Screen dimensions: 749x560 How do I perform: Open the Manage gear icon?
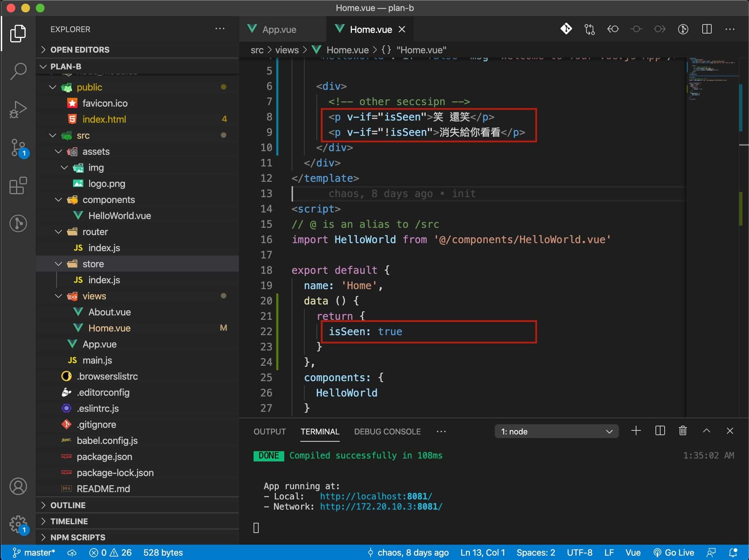(18, 524)
